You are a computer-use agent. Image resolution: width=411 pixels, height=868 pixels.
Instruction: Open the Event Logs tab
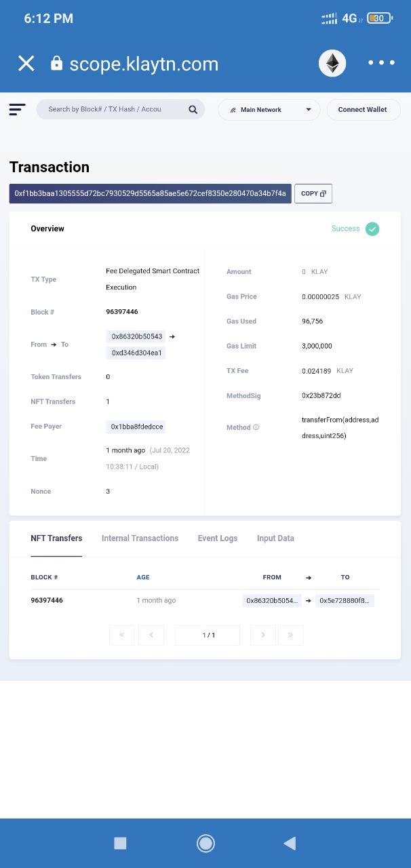tap(218, 538)
